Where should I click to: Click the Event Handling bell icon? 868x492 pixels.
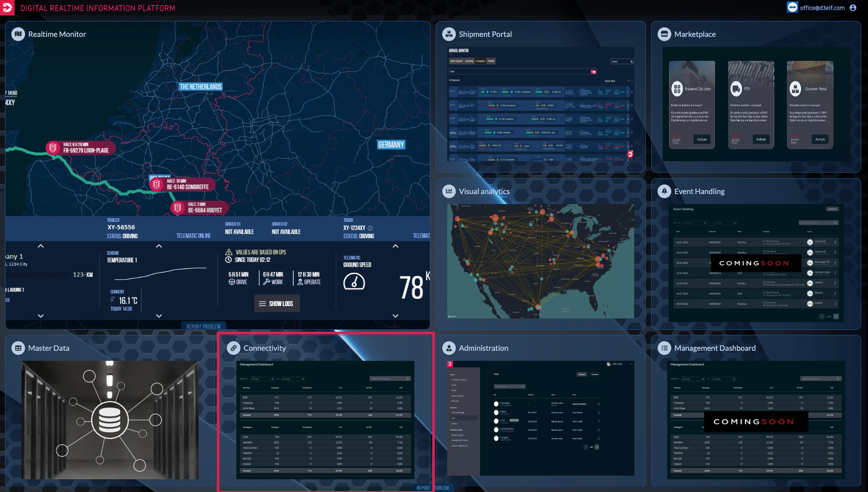pos(664,191)
